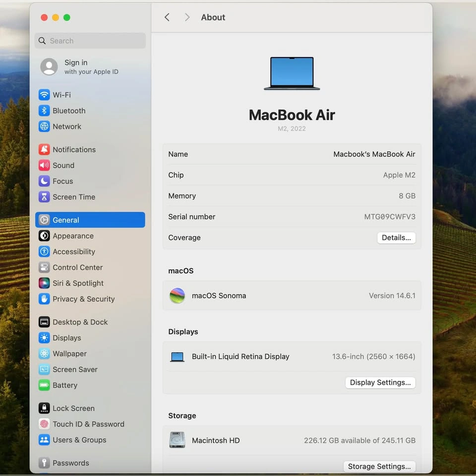
Task: Open Lock Screen padlock icon
Action: [x=44, y=408]
